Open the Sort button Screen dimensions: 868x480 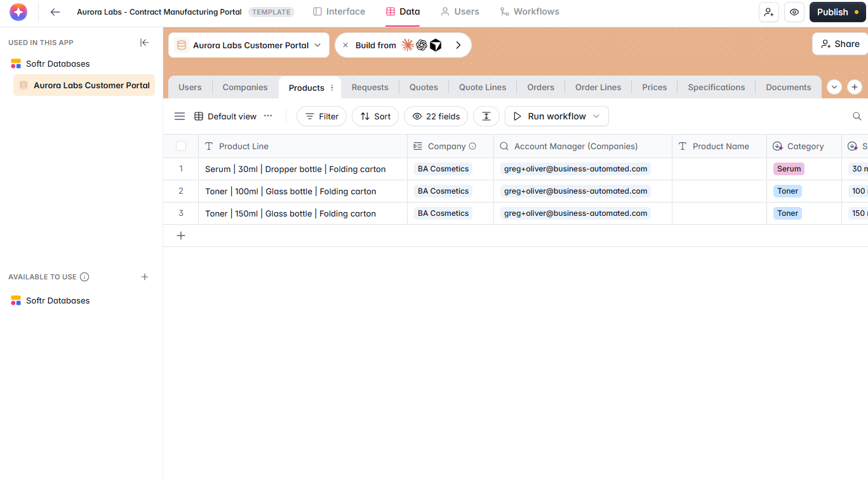click(375, 116)
